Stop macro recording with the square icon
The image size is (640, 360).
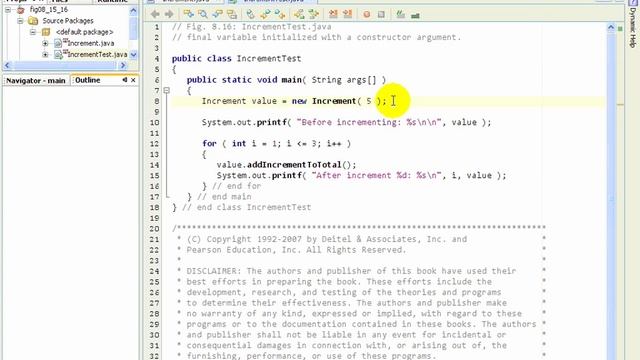pos(381,15)
